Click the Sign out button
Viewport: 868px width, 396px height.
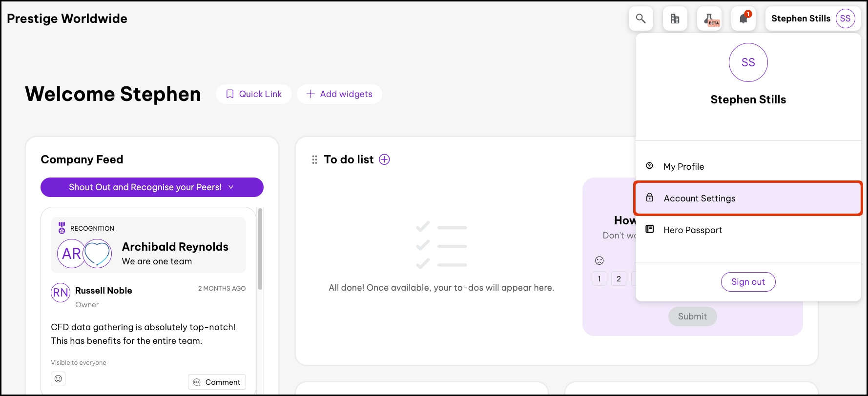748,282
